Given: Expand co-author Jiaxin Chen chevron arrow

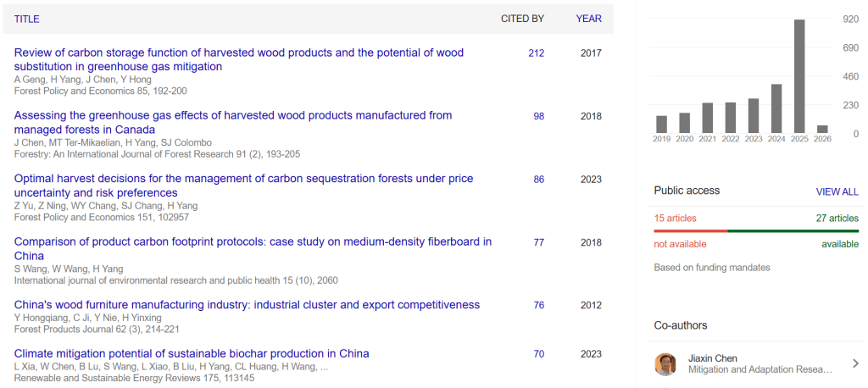Looking at the screenshot, I should [x=854, y=364].
